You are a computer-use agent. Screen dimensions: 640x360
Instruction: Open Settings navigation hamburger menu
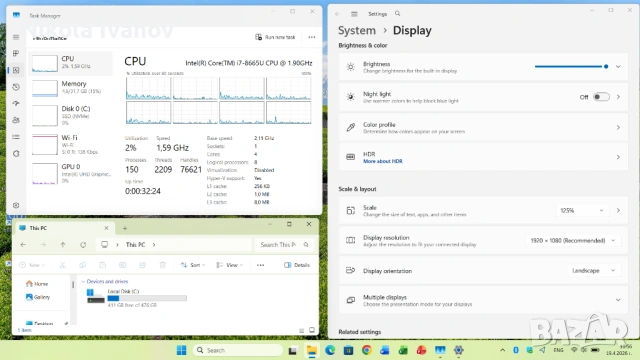[354, 14]
